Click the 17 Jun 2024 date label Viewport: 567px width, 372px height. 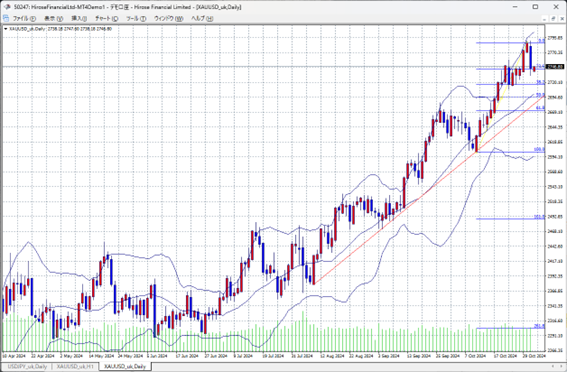tap(187, 356)
